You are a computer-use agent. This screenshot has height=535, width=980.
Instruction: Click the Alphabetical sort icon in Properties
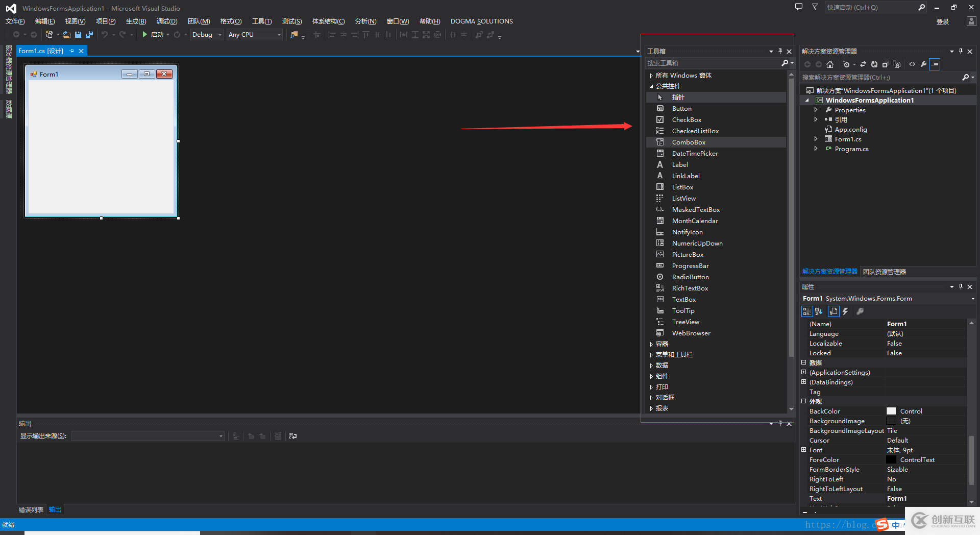pyautogui.click(x=819, y=311)
